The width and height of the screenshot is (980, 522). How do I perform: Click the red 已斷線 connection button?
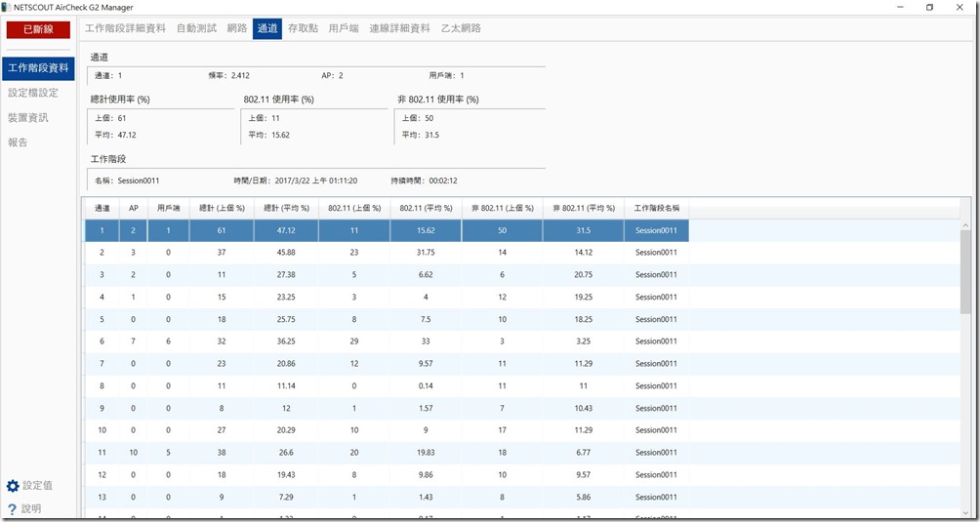click(x=38, y=28)
